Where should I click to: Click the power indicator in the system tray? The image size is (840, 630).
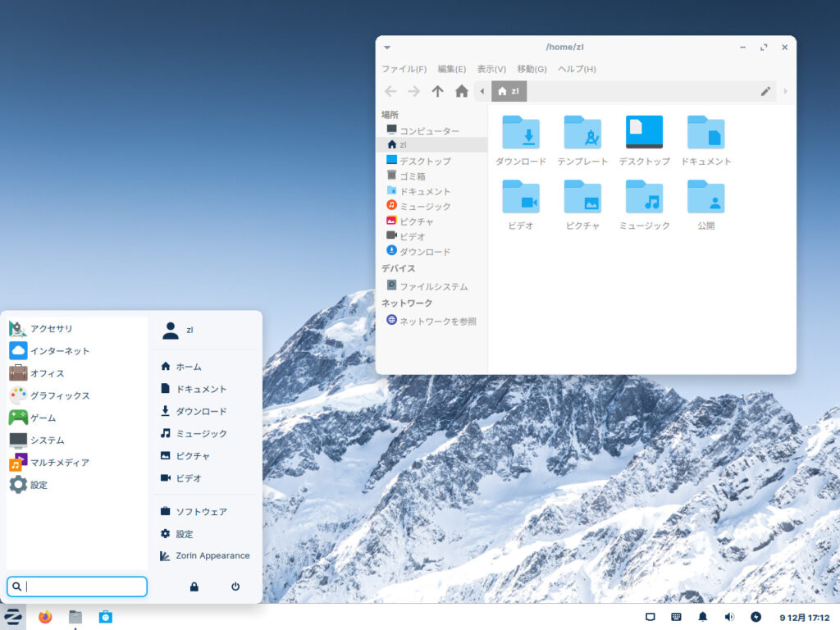pos(755,617)
